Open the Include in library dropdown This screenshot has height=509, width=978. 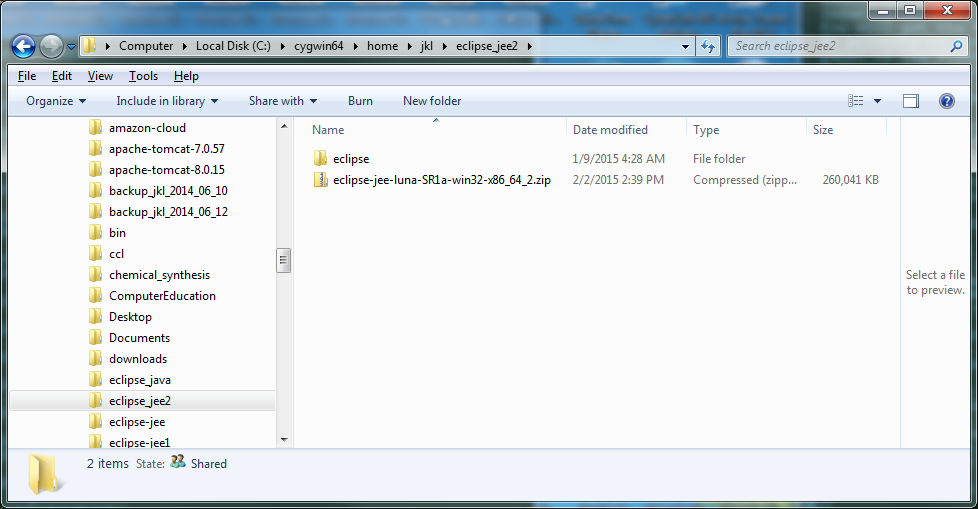pyautogui.click(x=167, y=101)
